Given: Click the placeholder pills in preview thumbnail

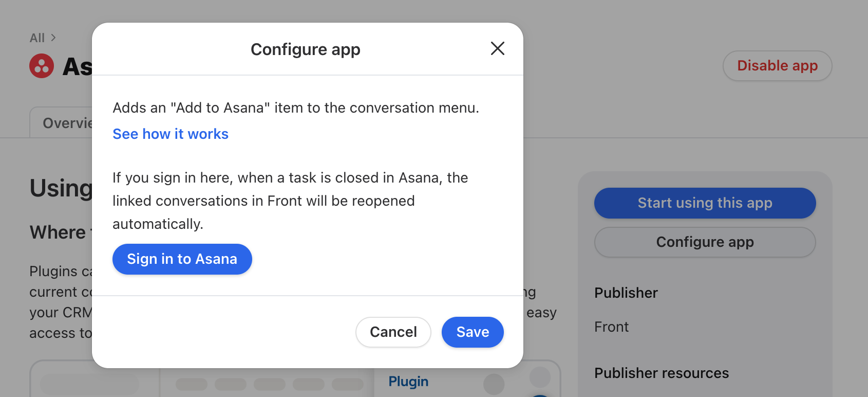Looking at the screenshot, I should pos(270,384).
